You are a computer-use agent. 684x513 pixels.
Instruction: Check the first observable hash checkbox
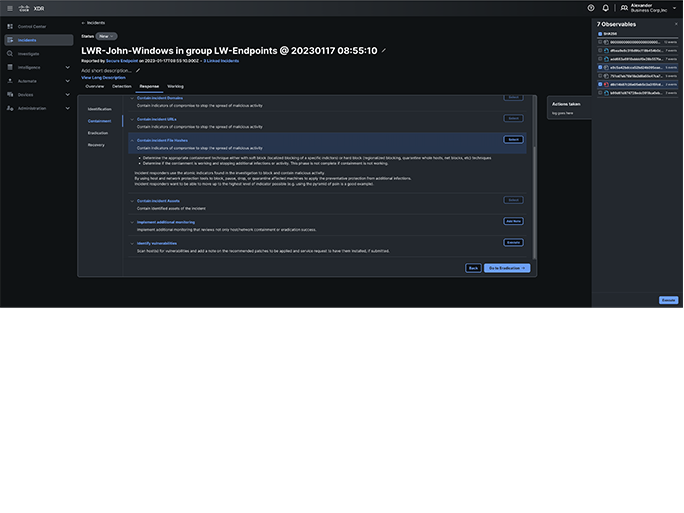pyautogui.click(x=600, y=42)
